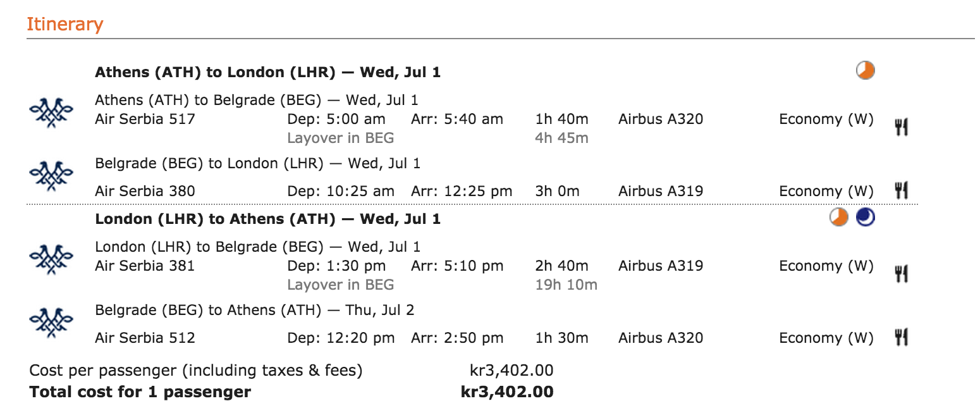Select the fork-and-knife icon on flight 380
This screenshot has width=980, height=420.
pyautogui.click(x=902, y=190)
